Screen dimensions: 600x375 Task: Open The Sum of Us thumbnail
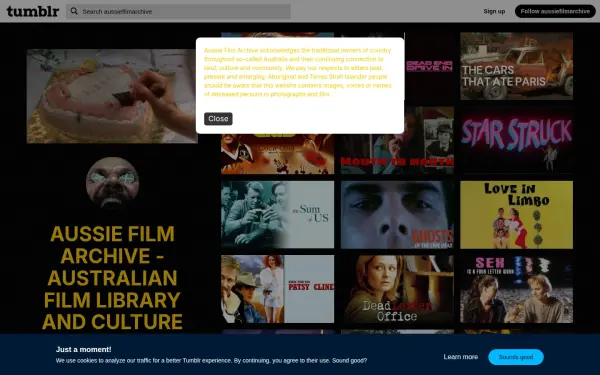[x=277, y=215]
